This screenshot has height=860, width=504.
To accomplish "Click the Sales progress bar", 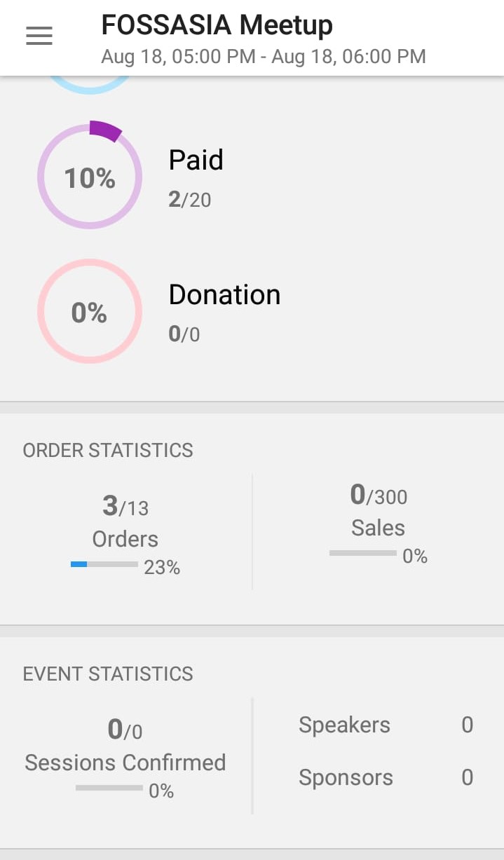I will [363, 553].
